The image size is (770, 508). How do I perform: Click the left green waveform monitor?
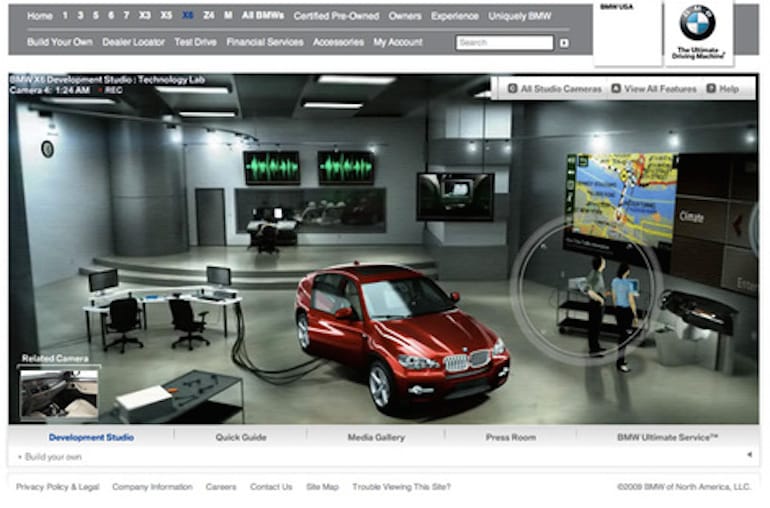pos(272,168)
